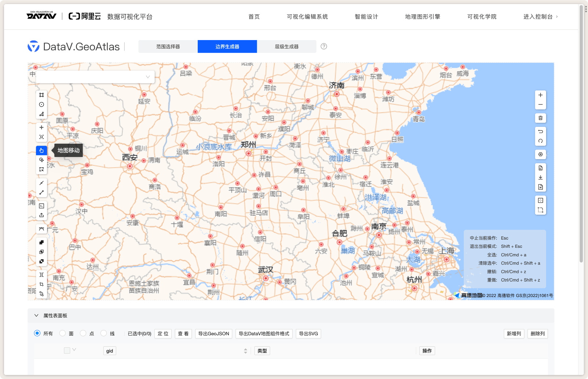Open the 地理图形引擎 menu item
The height and width of the screenshot is (379, 588).
pos(422,17)
